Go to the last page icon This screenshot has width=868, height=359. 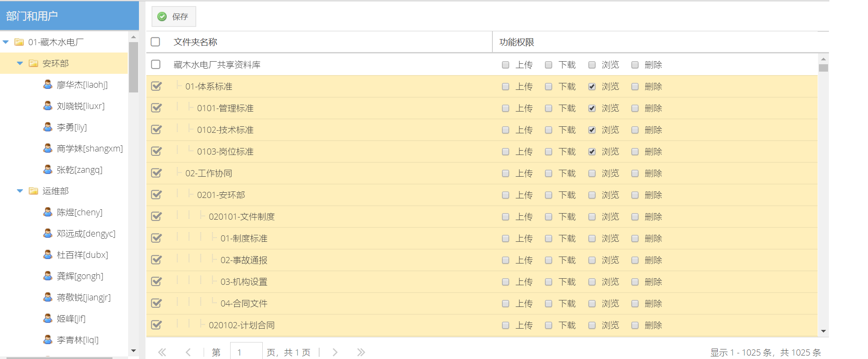(x=361, y=352)
